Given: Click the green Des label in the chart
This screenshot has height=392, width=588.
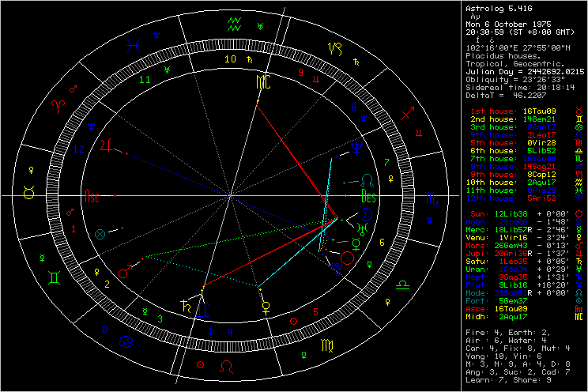Looking at the screenshot, I should [368, 197].
